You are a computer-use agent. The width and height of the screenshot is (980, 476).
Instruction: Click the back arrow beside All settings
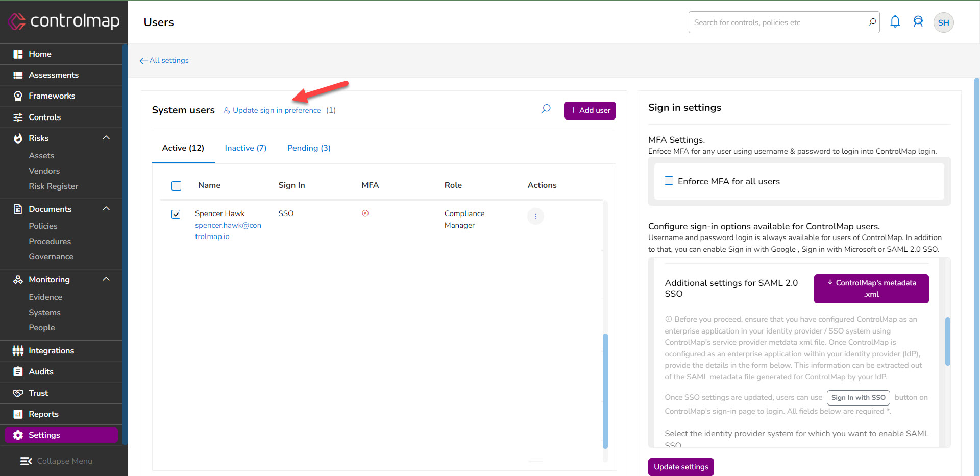point(143,61)
